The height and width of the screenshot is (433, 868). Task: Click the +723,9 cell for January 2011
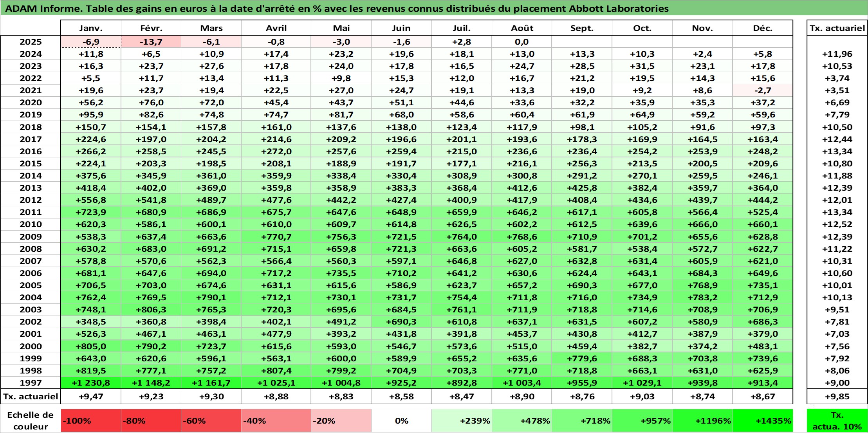point(91,212)
